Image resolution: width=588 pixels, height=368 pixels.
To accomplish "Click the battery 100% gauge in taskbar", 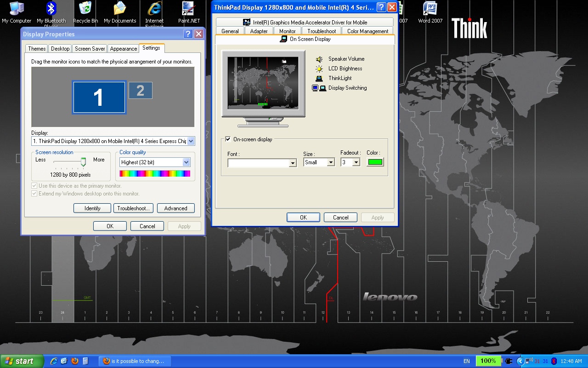I will pyautogui.click(x=488, y=361).
